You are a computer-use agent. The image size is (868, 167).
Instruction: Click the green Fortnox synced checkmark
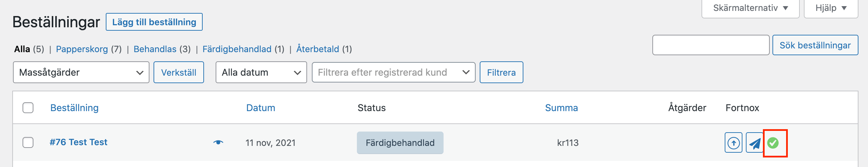[773, 143]
